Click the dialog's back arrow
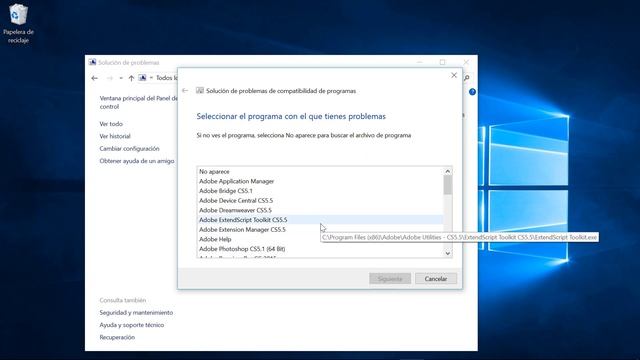 (x=185, y=91)
